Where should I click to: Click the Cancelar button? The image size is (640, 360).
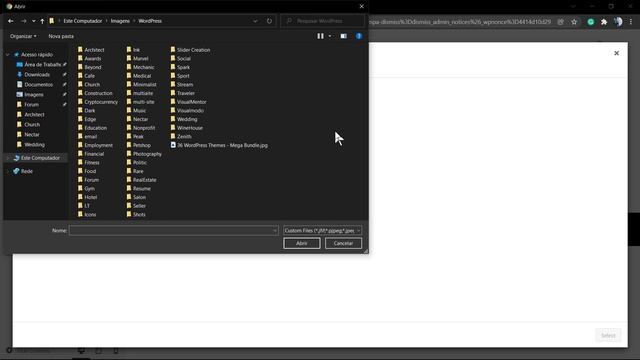(x=343, y=243)
